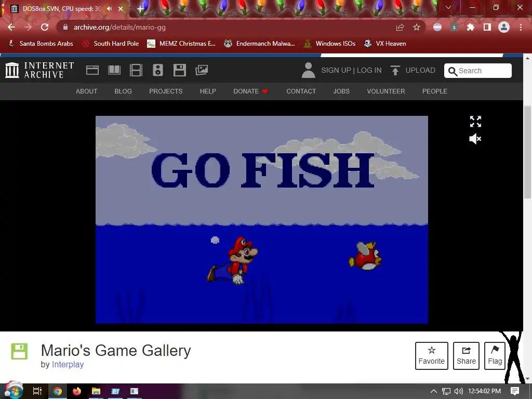Open the South Hard Pole bookmark

[111, 44]
